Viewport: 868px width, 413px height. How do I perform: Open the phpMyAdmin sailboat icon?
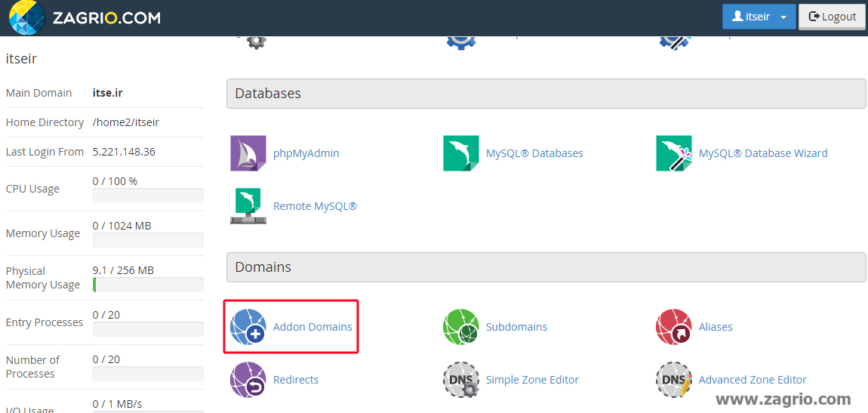[x=248, y=153]
